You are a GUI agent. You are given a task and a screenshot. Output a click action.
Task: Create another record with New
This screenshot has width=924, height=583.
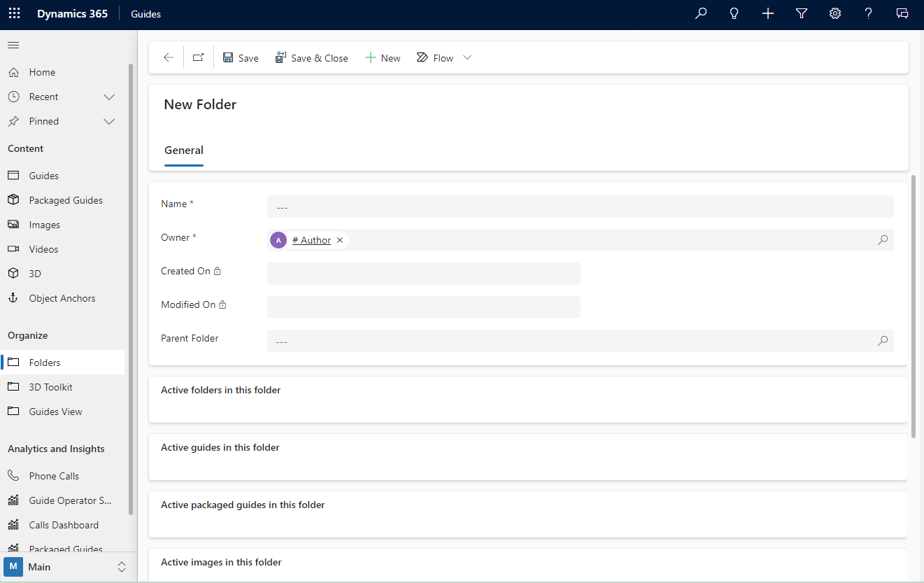(x=383, y=57)
